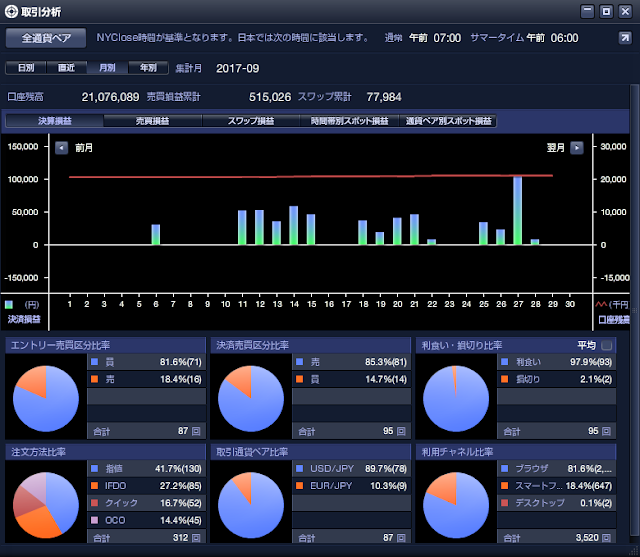Go to previous month with 前月 arrow
The height and width of the screenshot is (557, 640).
pos(61,148)
